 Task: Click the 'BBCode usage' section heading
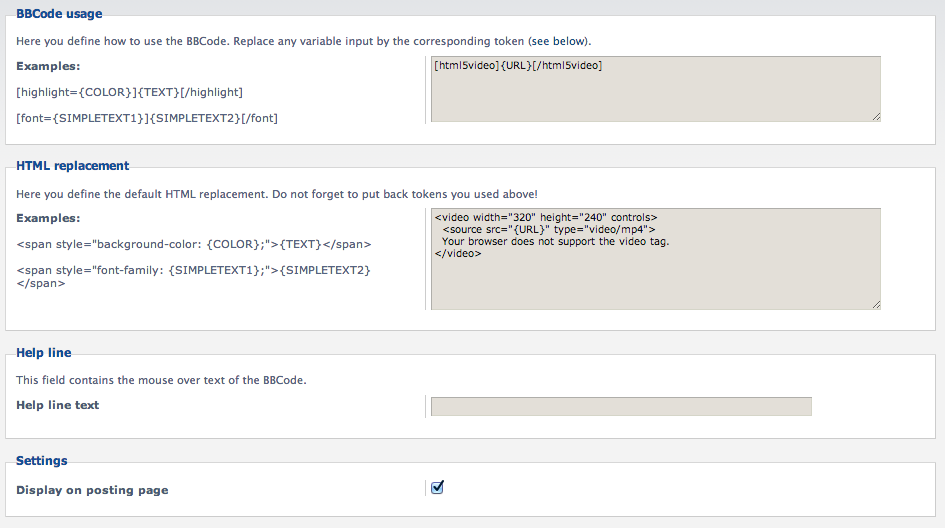tap(59, 14)
